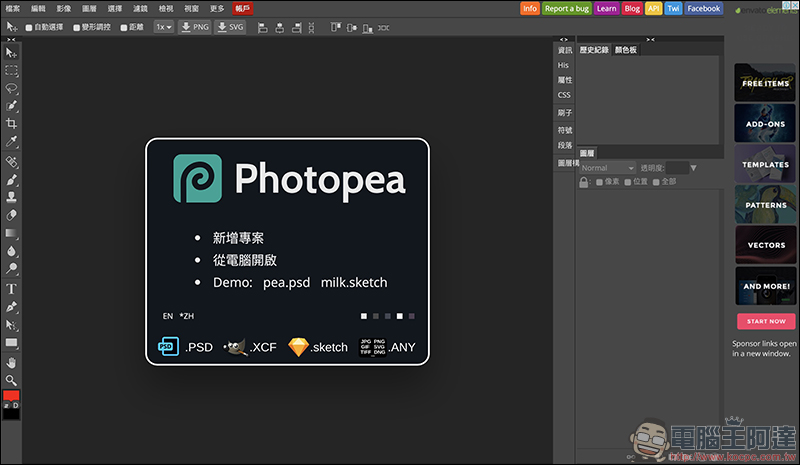Click align horizontal centers icon

[280, 28]
